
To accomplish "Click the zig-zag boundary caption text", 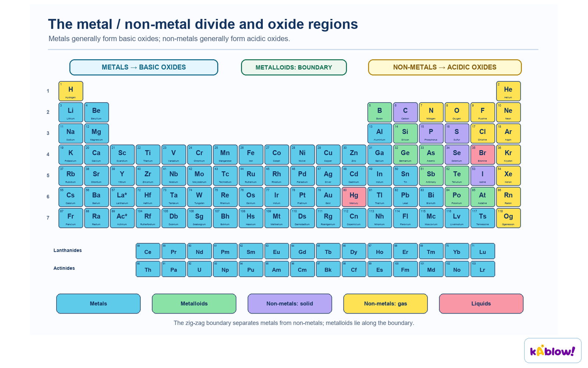I will click(294, 323).
